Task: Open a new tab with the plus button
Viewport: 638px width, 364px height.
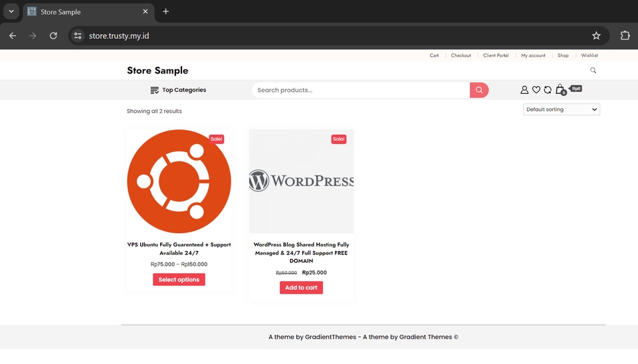Action: coord(165,11)
